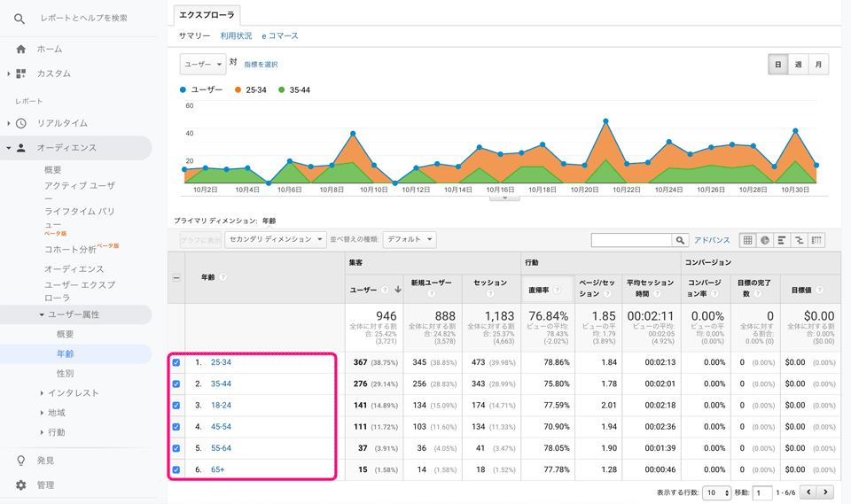Image resolution: width=851 pixels, height=504 pixels.
Task: Open the ユーザー metric dropdown
Action: pos(203,64)
